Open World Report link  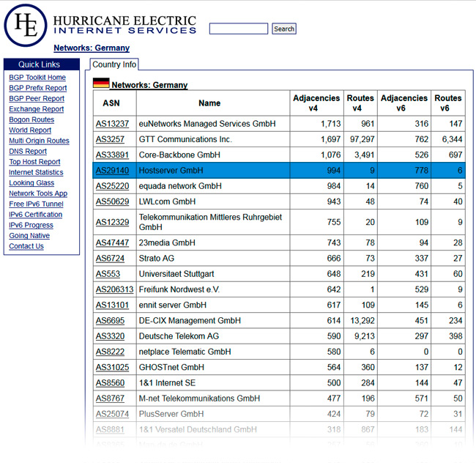[30, 130]
